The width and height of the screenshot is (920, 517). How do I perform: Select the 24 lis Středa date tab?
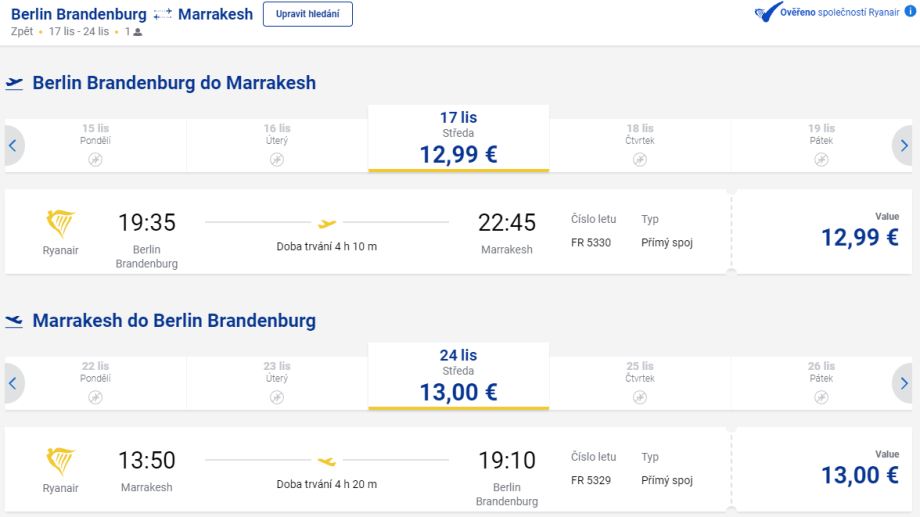coord(459,376)
